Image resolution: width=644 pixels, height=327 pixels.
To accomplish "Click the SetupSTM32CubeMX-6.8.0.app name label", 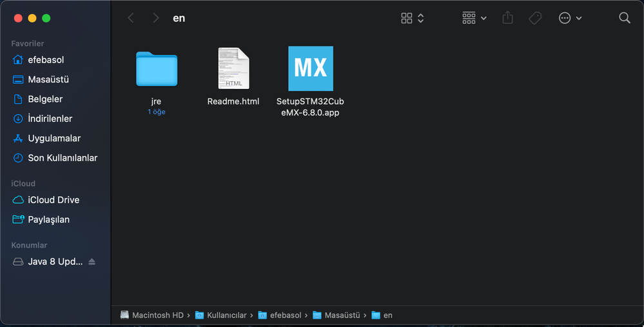I will point(310,107).
